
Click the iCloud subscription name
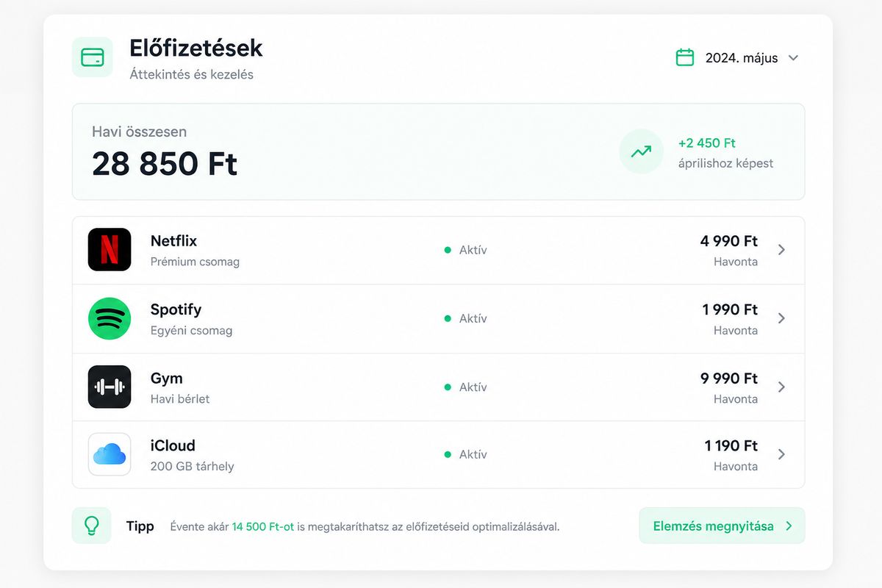(x=173, y=445)
